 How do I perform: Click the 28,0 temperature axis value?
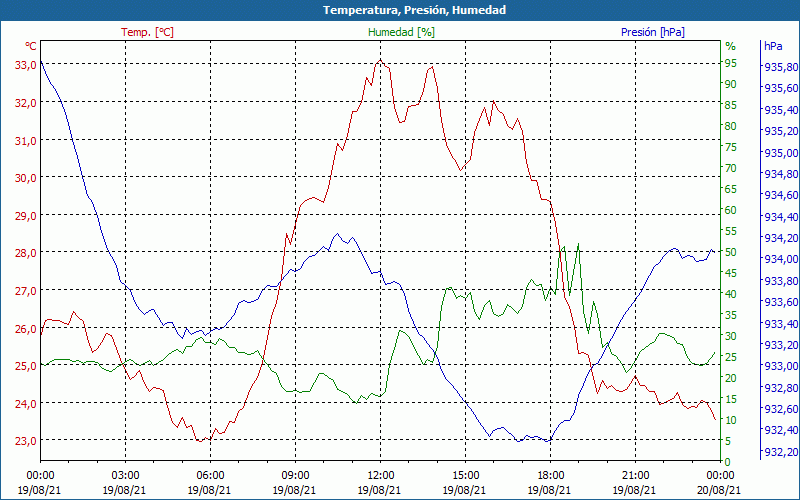click(26, 253)
